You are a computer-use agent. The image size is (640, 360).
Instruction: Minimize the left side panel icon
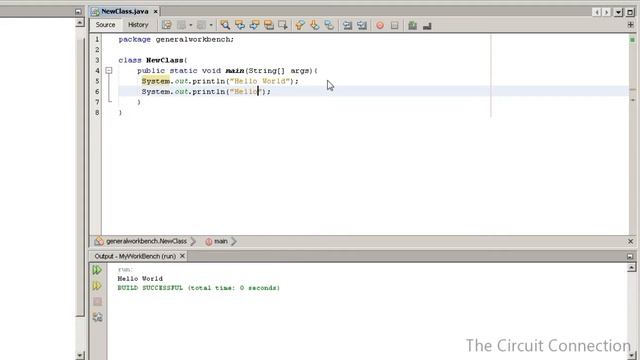tap(78, 11)
